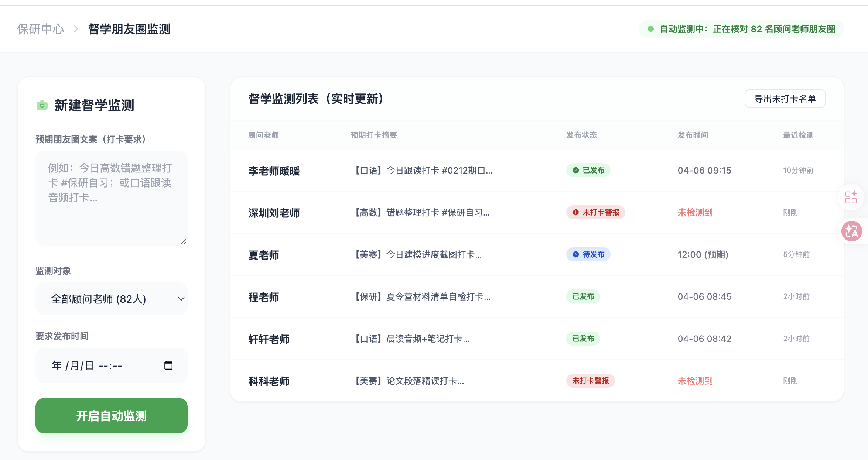868x460 pixels.
Task: Click publish time 04-06 08:45
Action: click(704, 296)
